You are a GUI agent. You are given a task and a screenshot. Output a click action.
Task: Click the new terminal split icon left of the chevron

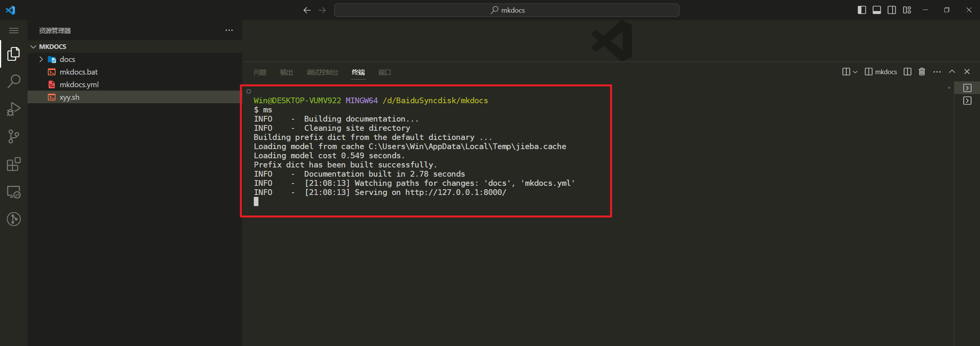point(846,72)
